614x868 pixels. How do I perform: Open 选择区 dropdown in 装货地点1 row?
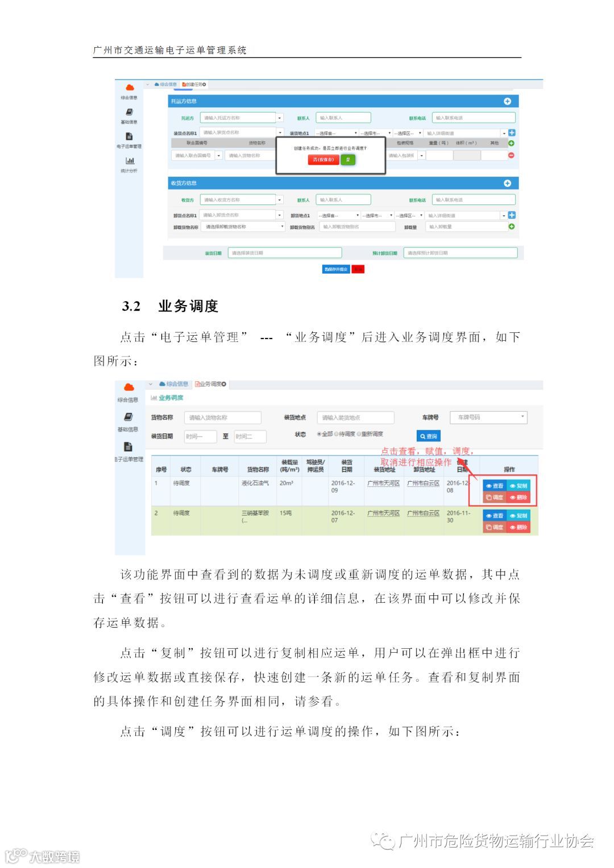408,133
